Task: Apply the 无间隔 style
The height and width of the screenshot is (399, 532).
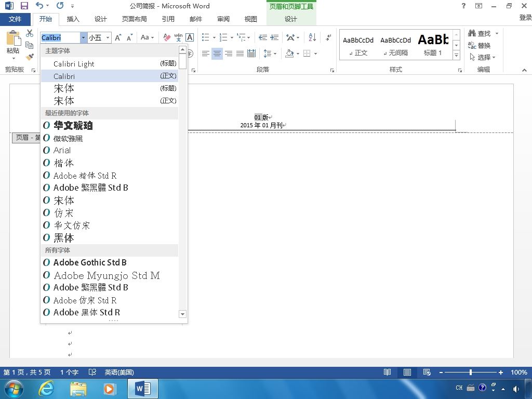Action: click(x=395, y=45)
